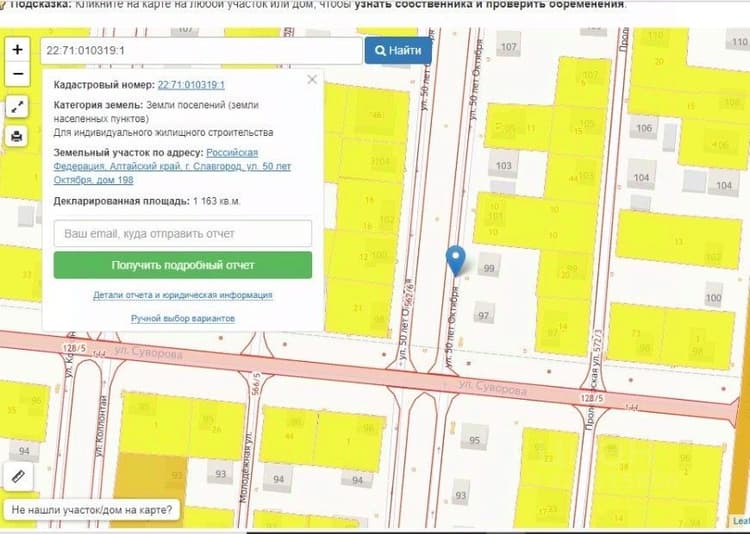Focus the cadastral number search field
Screen dimensions: 750x534
[201, 50]
